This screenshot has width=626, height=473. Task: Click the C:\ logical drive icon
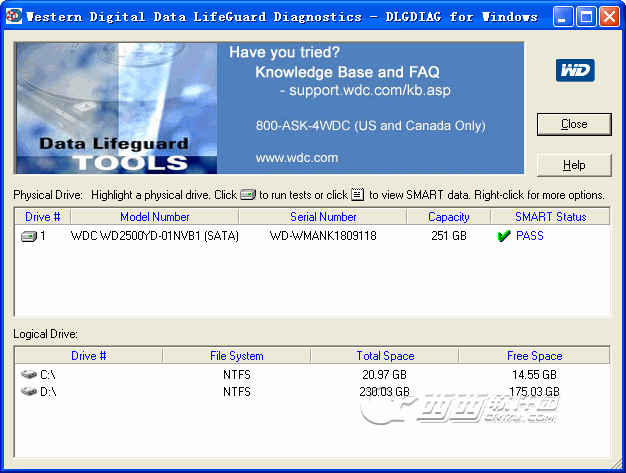tap(29, 374)
